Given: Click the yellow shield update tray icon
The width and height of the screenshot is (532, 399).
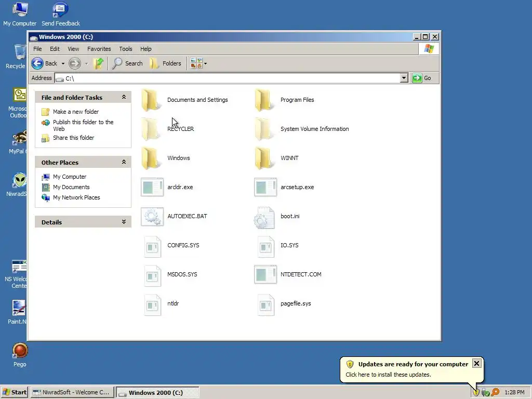Looking at the screenshot, I should click(x=476, y=393).
